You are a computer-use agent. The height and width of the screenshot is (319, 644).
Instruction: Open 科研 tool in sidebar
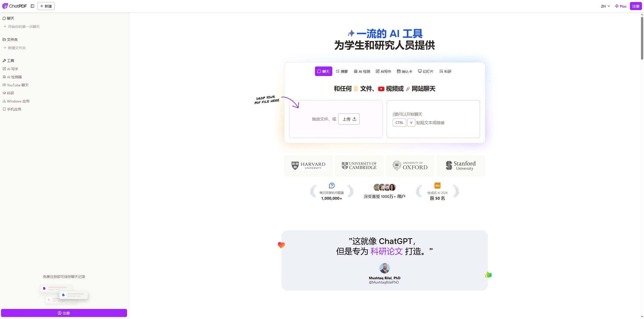[x=9, y=93]
